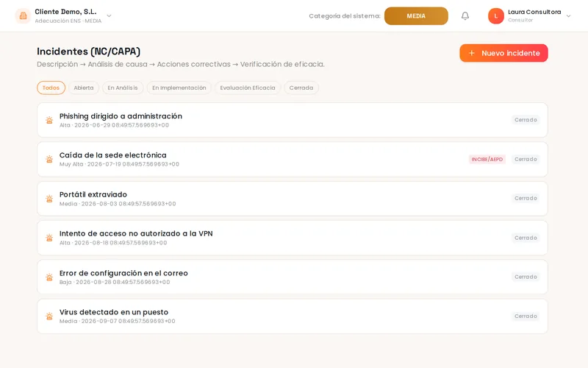Select the Todos filter tab

point(51,88)
